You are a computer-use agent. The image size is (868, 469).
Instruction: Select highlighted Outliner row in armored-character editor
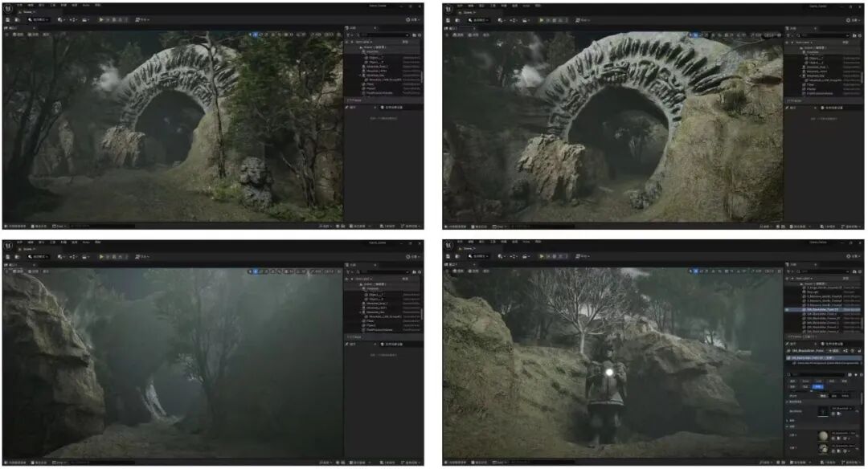(823, 310)
